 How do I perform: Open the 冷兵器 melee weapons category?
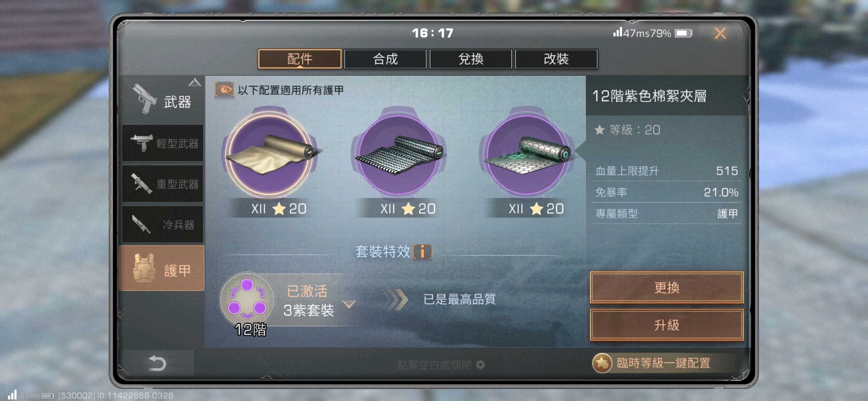[x=162, y=224]
